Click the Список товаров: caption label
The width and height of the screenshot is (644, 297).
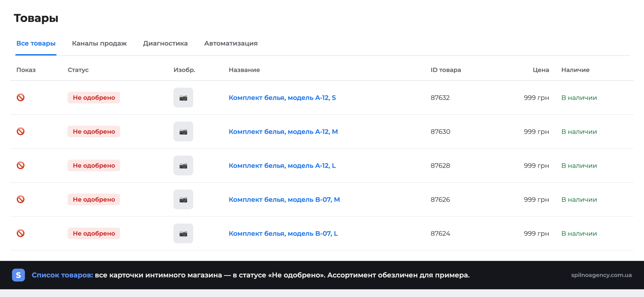[62, 275]
